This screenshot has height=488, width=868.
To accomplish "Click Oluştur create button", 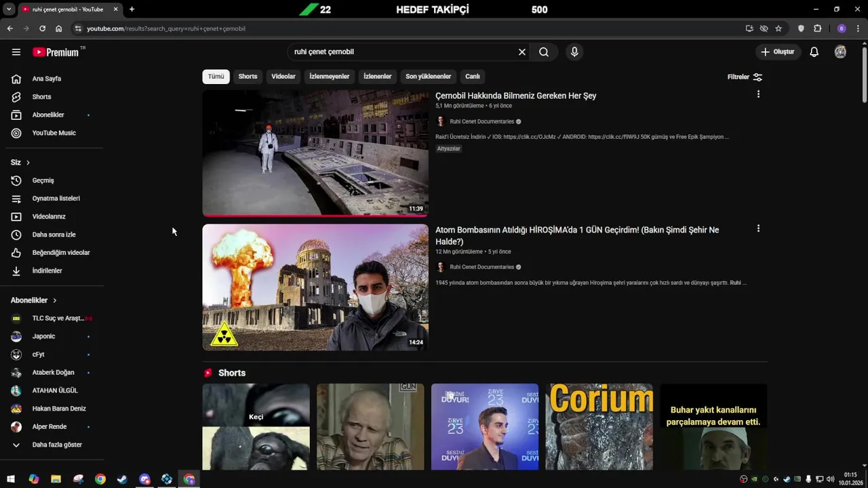I will click(778, 52).
